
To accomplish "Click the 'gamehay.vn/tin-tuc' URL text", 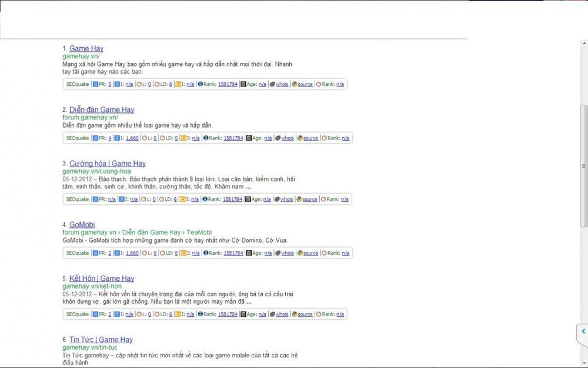I will click(90, 347).
